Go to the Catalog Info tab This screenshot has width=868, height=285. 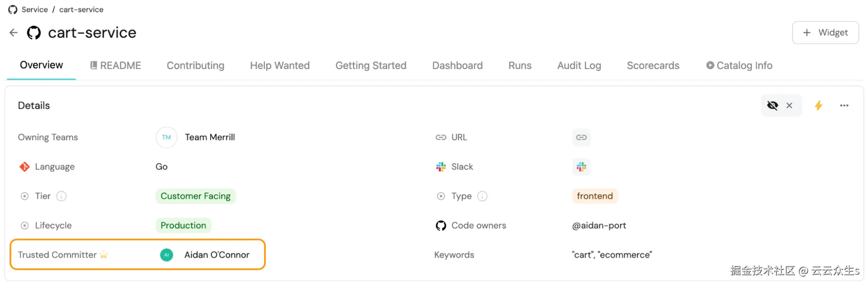(x=739, y=66)
